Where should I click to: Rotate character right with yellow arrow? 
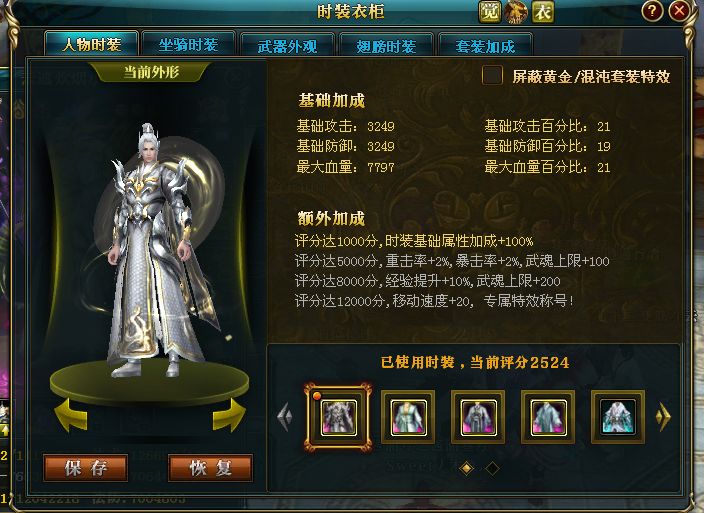tap(229, 415)
